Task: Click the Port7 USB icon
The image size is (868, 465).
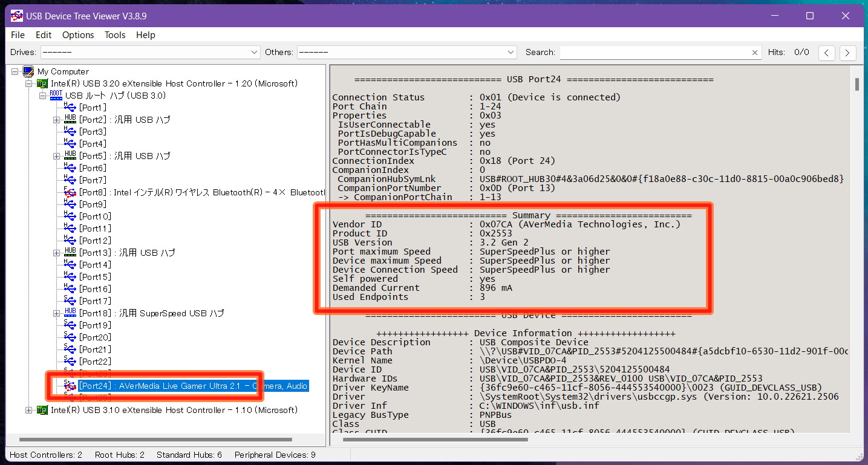Action: pyautogui.click(x=70, y=180)
